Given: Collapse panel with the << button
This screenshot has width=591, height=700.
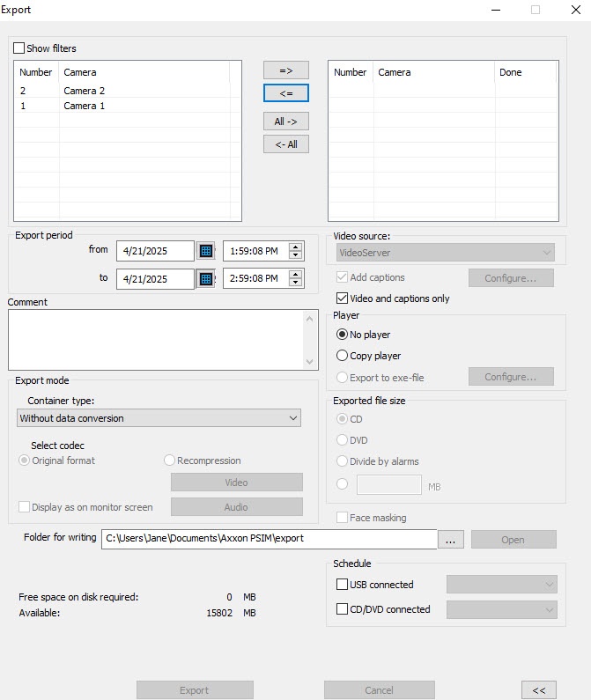Looking at the screenshot, I should tap(539, 690).
